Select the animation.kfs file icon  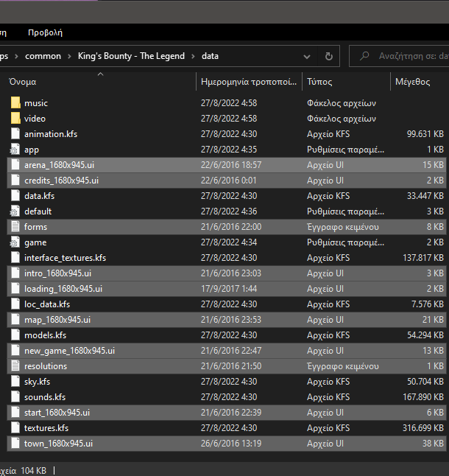(x=15, y=134)
